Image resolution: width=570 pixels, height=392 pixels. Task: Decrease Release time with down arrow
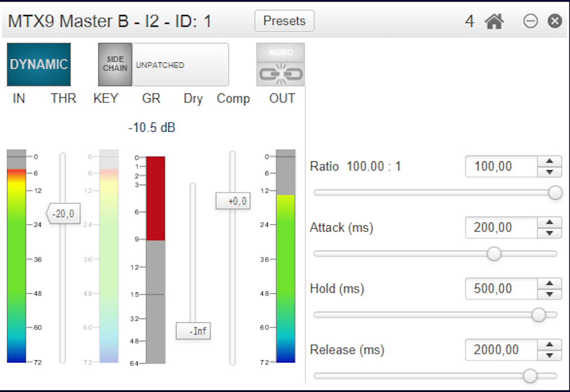tap(550, 355)
